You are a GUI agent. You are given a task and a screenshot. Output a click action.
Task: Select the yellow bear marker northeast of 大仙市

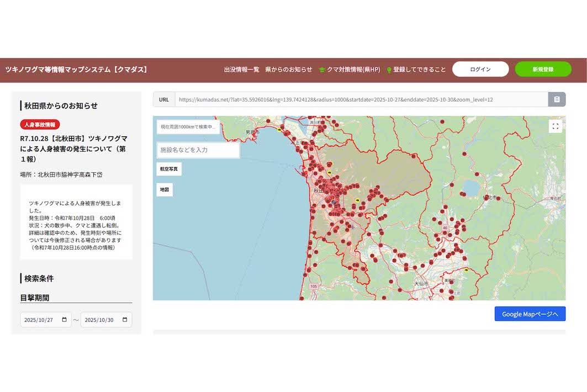pyautogui.click(x=467, y=270)
